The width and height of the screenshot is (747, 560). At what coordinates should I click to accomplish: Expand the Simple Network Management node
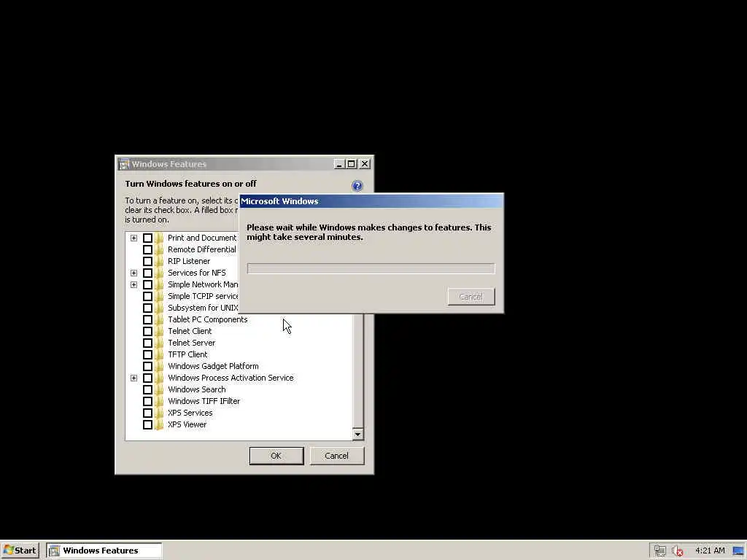tap(134, 285)
